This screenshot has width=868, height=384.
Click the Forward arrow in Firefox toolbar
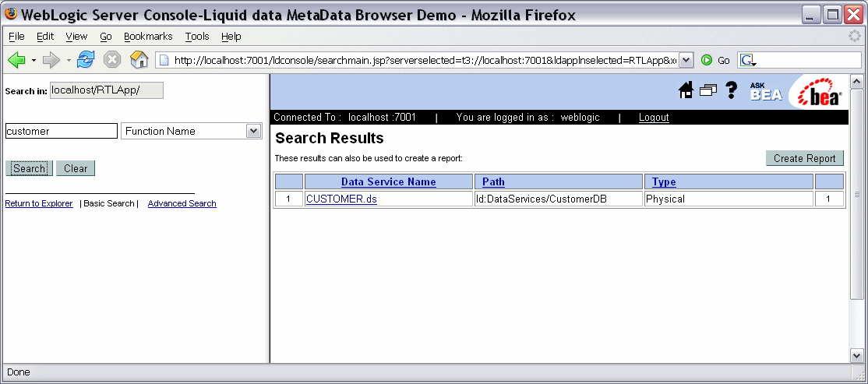pos(51,60)
